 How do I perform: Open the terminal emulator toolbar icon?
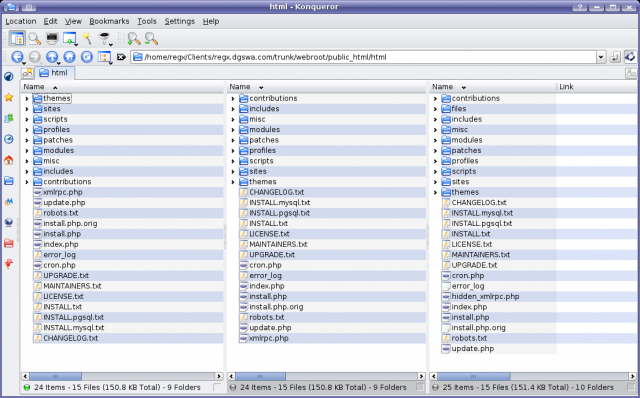52,38
